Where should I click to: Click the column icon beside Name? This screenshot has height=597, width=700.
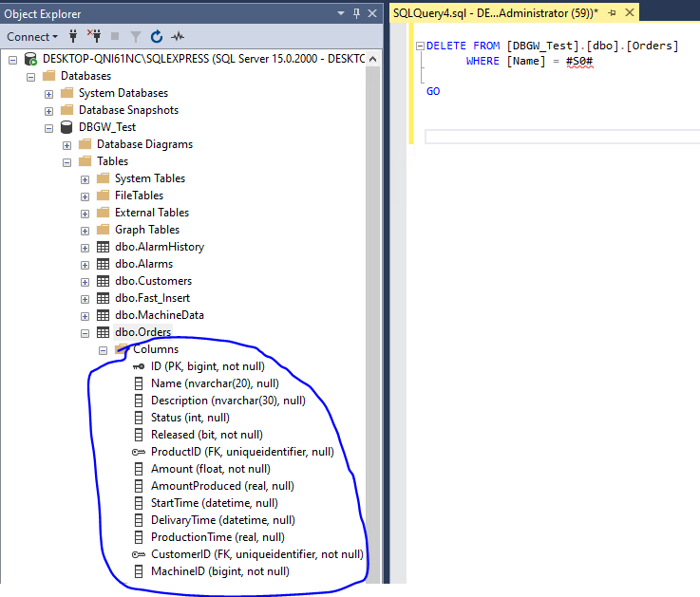[139, 383]
